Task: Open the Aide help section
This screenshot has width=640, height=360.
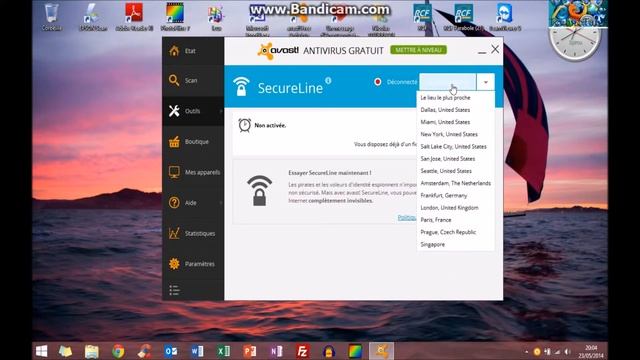Action: pyautogui.click(x=193, y=202)
